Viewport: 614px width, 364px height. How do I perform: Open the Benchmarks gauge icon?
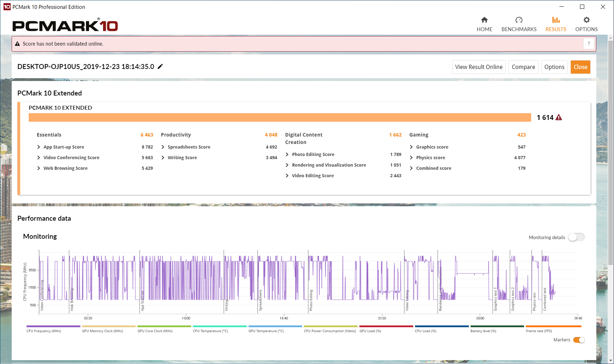(519, 20)
